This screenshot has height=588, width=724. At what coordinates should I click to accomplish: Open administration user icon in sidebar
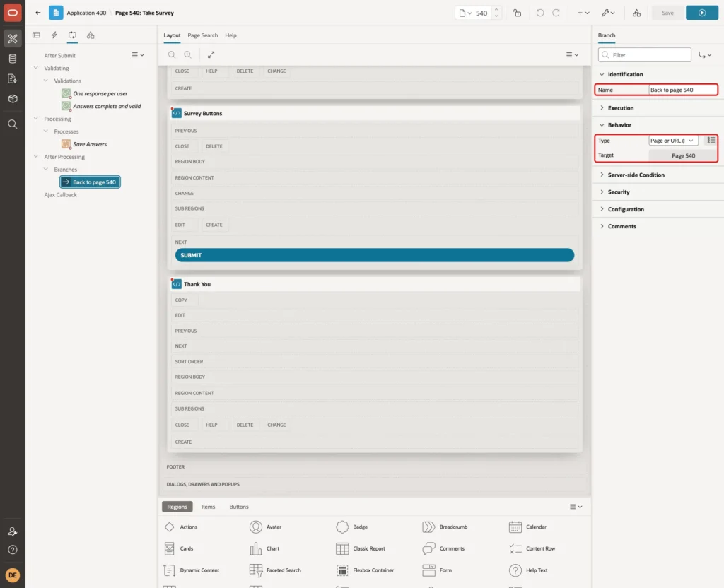tap(13, 531)
